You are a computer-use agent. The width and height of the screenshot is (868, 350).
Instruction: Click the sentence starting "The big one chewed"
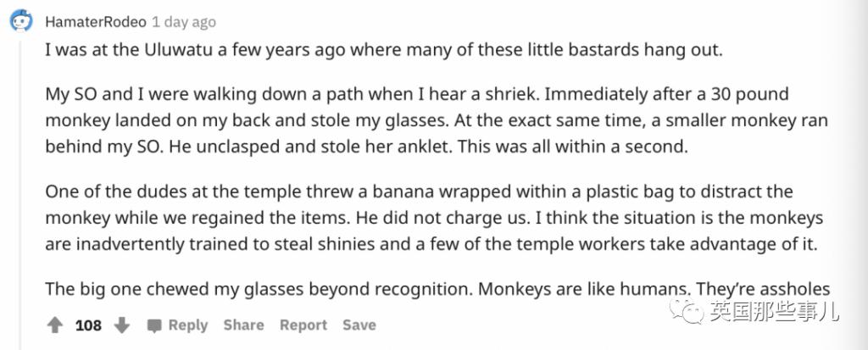point(254,289)
